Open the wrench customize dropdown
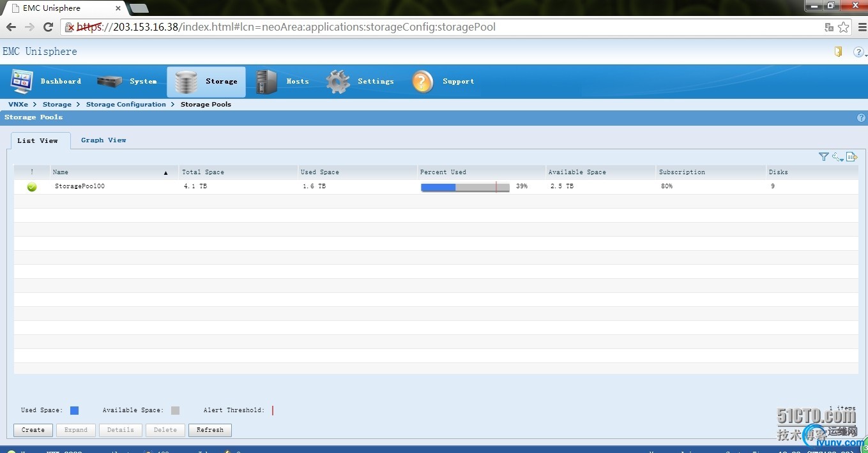Viewport: 868px width, 453px height. (x=837, y=156)
